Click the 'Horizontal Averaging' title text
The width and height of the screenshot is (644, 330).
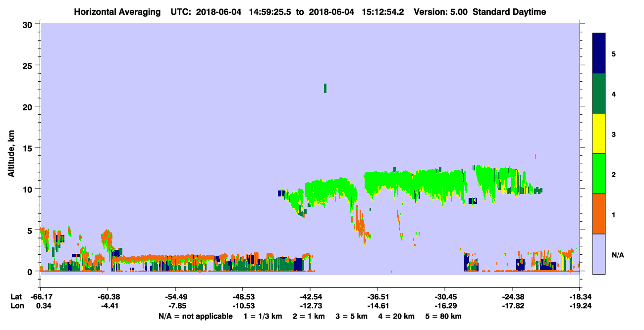tap(117, 12)
